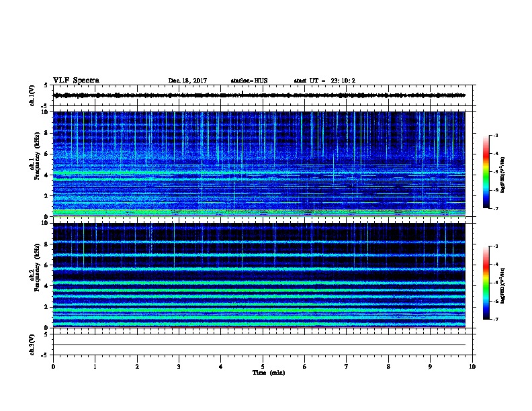This screenshot has height=411, width=532.
Task: Click the "6" kHz tick of ch.1 spectrogram
Action: pos(46,154)
